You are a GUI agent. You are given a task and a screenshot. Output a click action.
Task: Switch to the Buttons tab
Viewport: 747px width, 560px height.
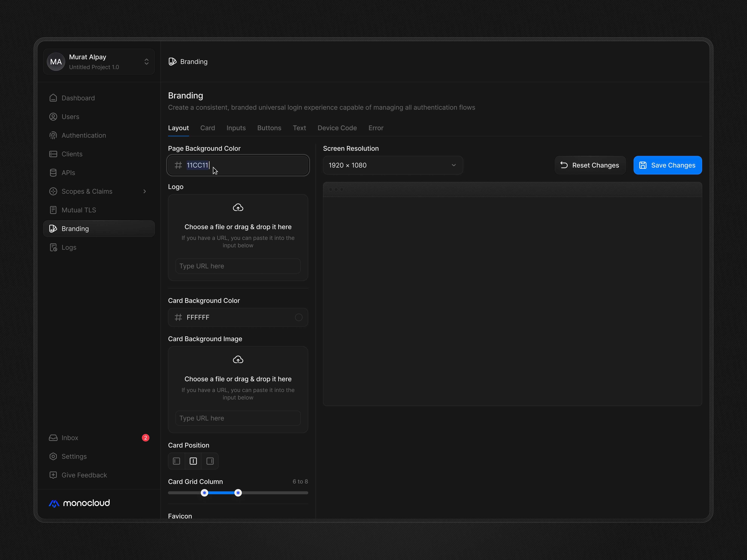[269, 128]
